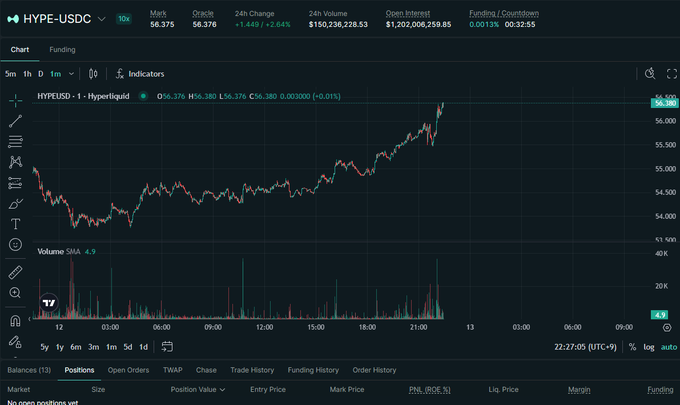The image size is (680, 405).
Task: Open the Fibonacci retracement tools
Action: point(15,141)
